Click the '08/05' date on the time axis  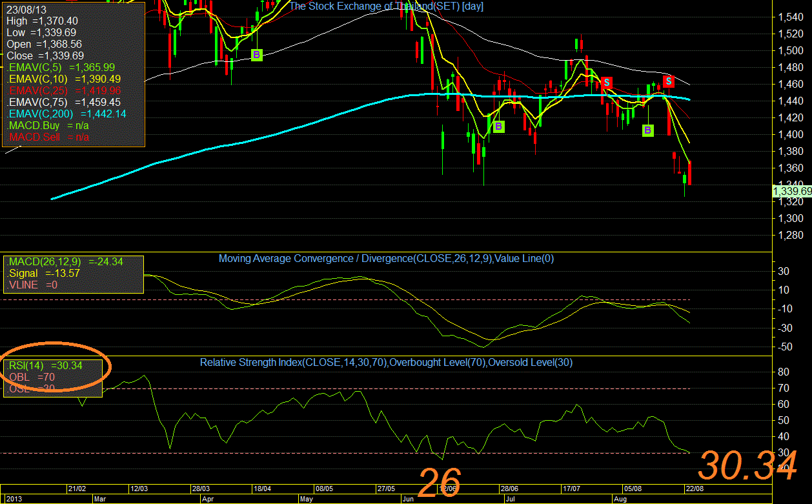pyautogui.click(x=324, y=489)
